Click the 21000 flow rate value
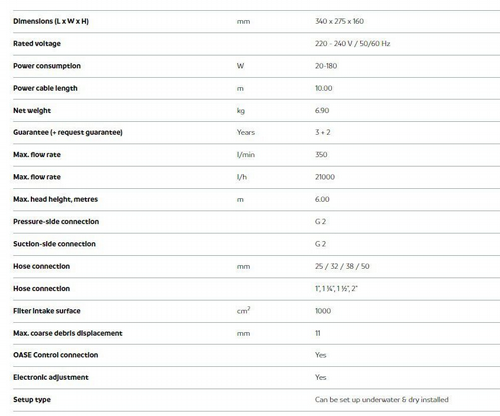This screenshot has height=416, width=500. (x=325, y=177)
